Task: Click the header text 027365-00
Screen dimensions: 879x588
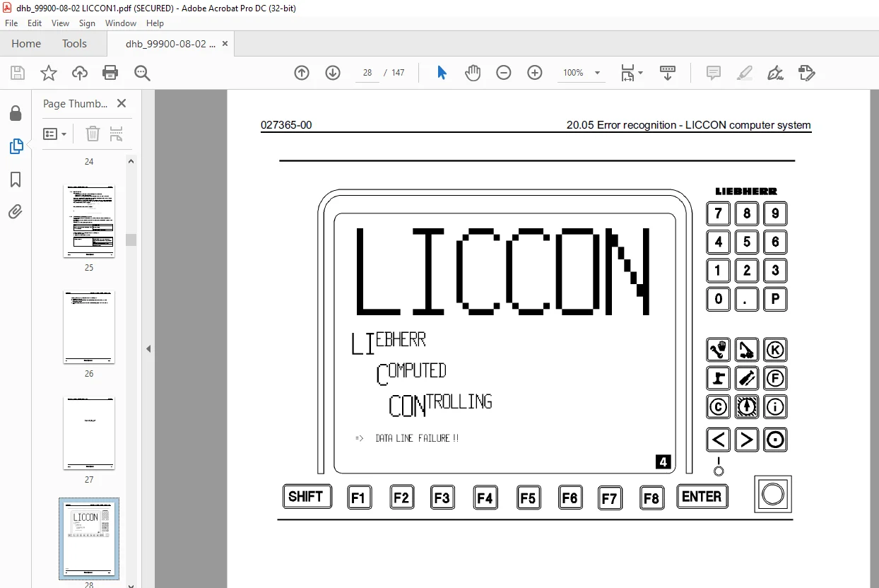Action: tap(286, 125)
